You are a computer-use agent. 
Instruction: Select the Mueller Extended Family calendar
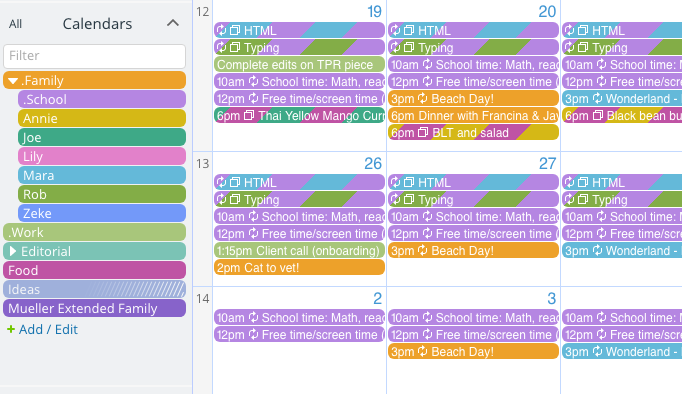[94, 308]
